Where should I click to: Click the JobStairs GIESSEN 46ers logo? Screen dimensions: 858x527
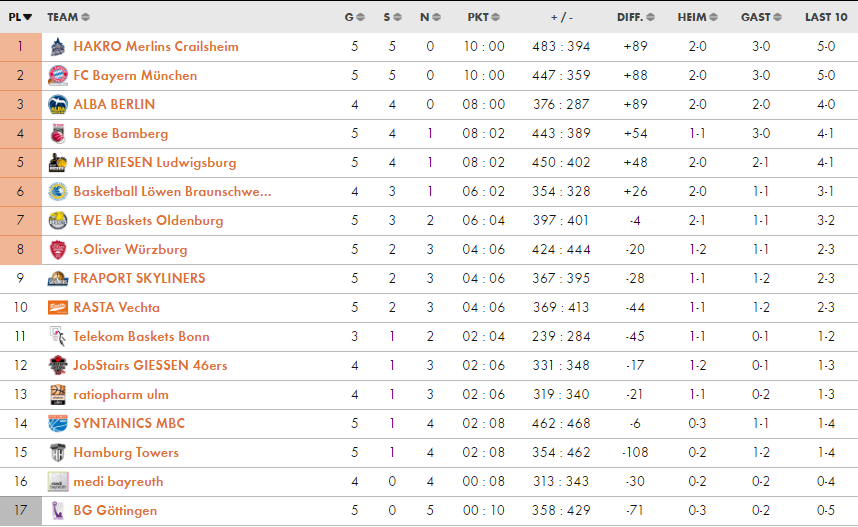[x=57, y=365]
